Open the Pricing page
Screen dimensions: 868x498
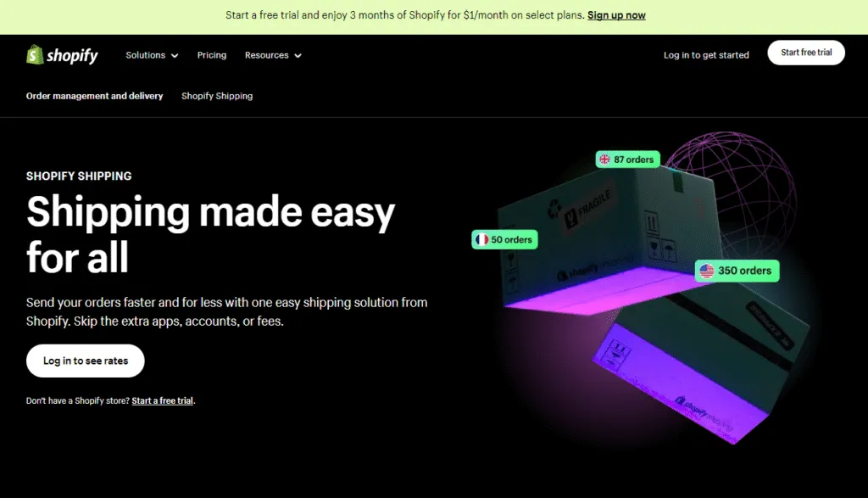click(x=212, y=54)
